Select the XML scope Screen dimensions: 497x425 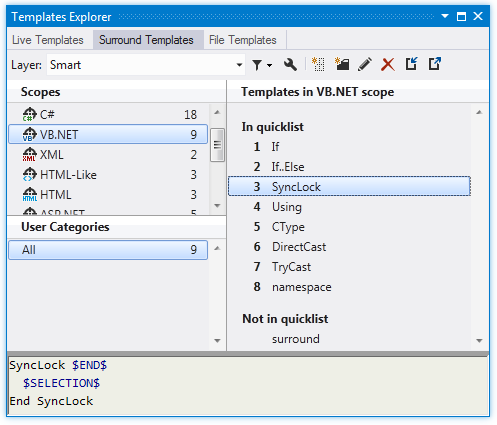[108, 155]
